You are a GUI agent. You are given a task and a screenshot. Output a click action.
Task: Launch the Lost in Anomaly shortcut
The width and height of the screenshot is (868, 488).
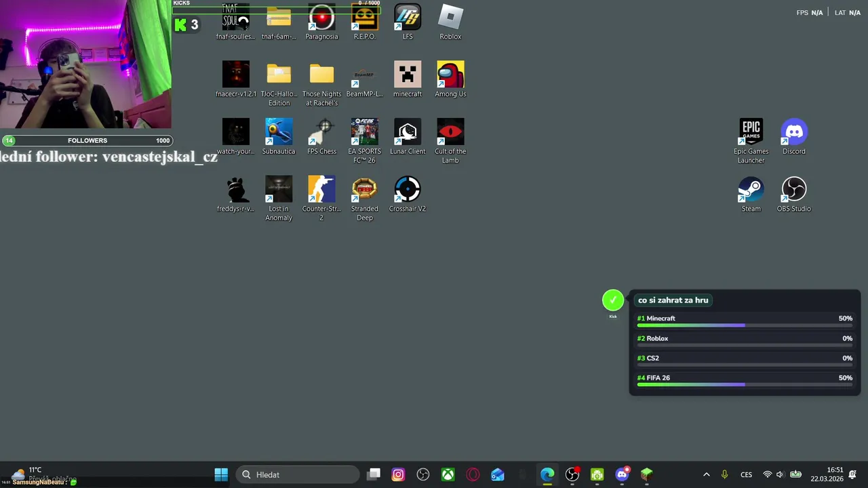tap(279, 199)
